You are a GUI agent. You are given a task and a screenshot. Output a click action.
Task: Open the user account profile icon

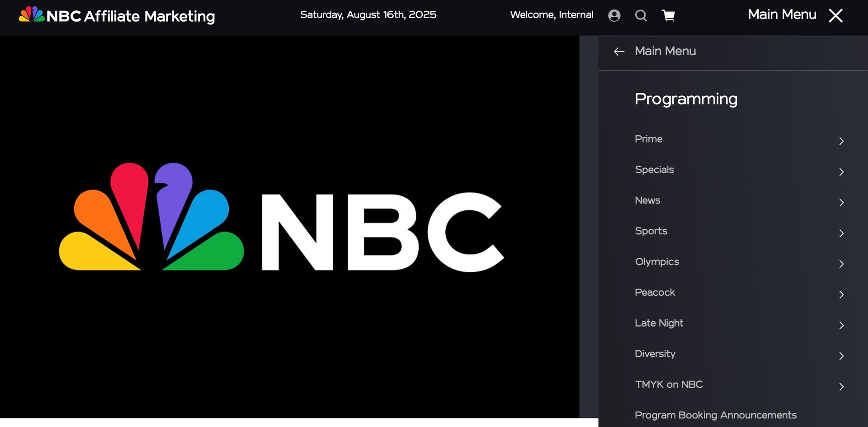(x=614, y=16)
